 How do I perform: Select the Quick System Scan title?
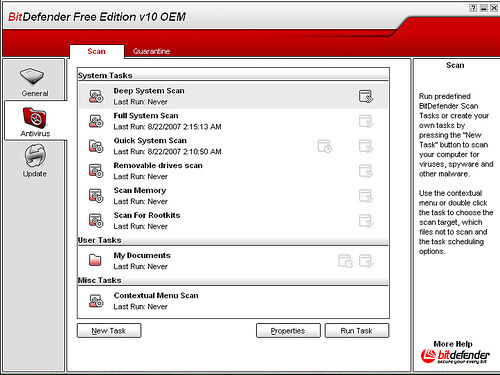pos(150,141)
